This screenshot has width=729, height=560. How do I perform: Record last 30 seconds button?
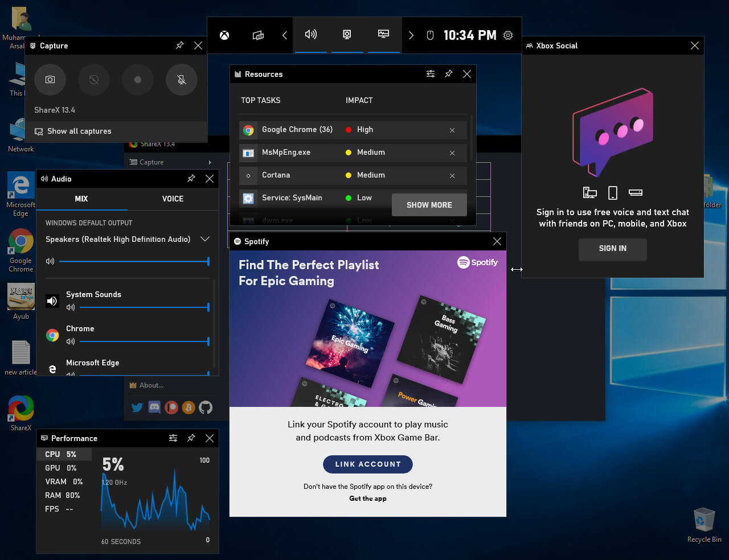click(x=94, y=80)
